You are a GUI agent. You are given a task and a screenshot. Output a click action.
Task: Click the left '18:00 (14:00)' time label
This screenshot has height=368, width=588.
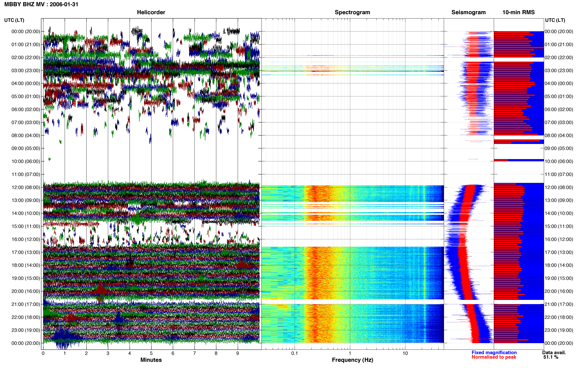coord(26,265)
